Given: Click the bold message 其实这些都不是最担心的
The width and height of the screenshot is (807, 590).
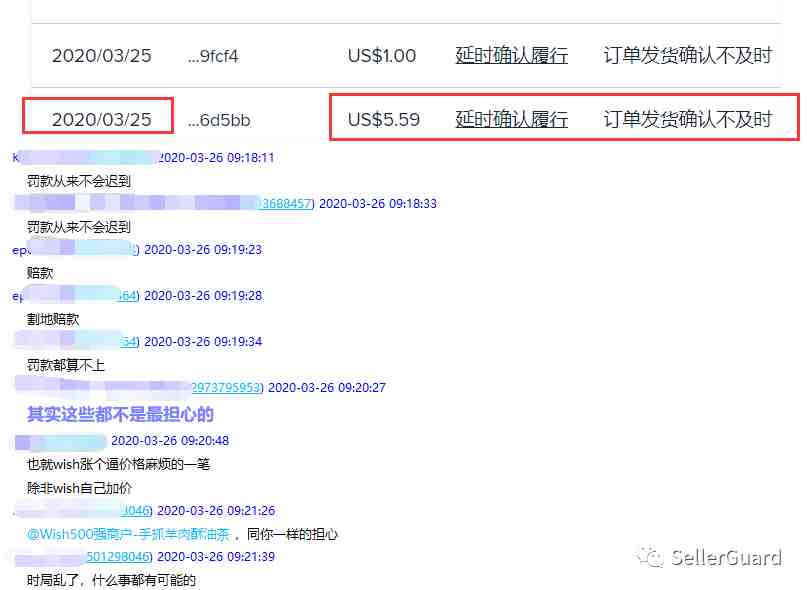Looking at the screenshot, I should 120,414.
